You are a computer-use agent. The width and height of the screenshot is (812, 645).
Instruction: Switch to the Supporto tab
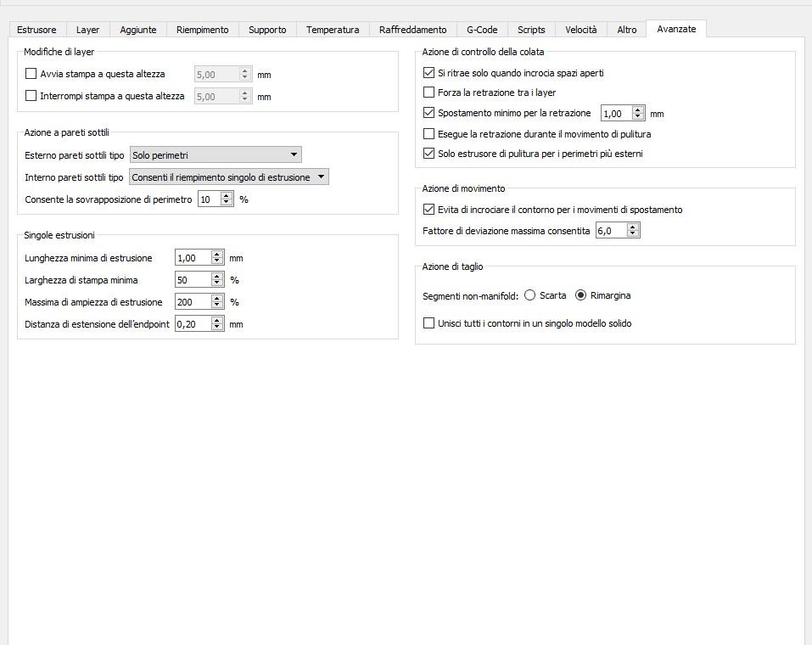coord(267,30)
